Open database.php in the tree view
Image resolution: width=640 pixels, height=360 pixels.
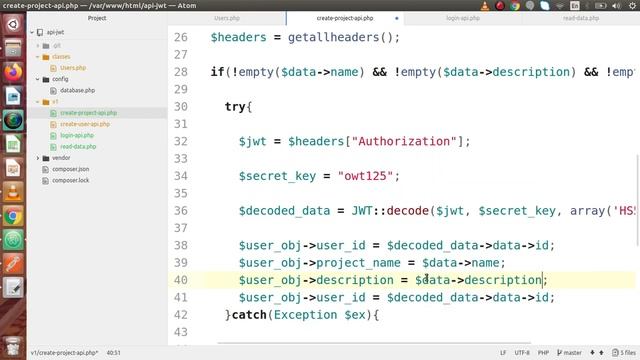pyautogui.click(x=78, y=90)
